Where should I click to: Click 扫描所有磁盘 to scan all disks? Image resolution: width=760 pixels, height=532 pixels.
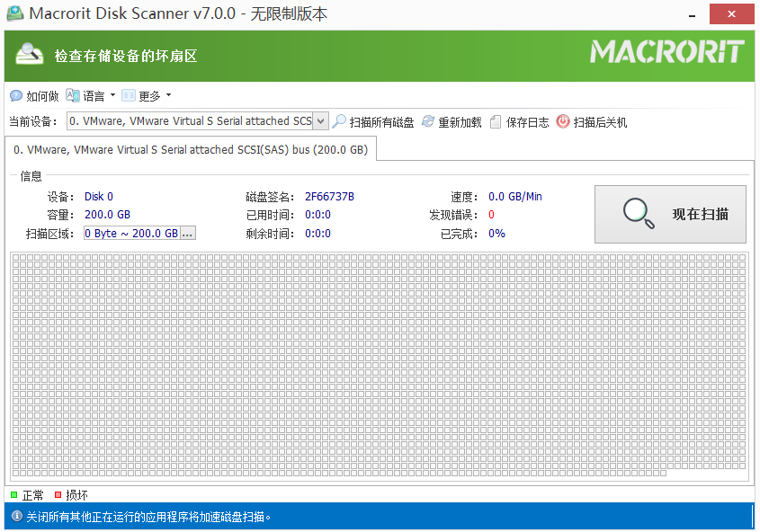click(x=381, y=122)
